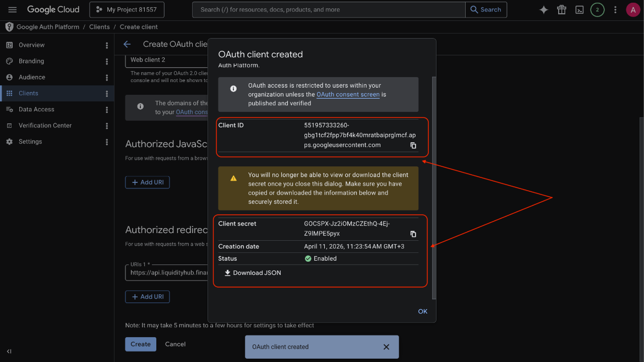Open notifications badge showing 2
Image resolution: width=644 pixels, height=362 pixels.
click(x=597, y=9)
